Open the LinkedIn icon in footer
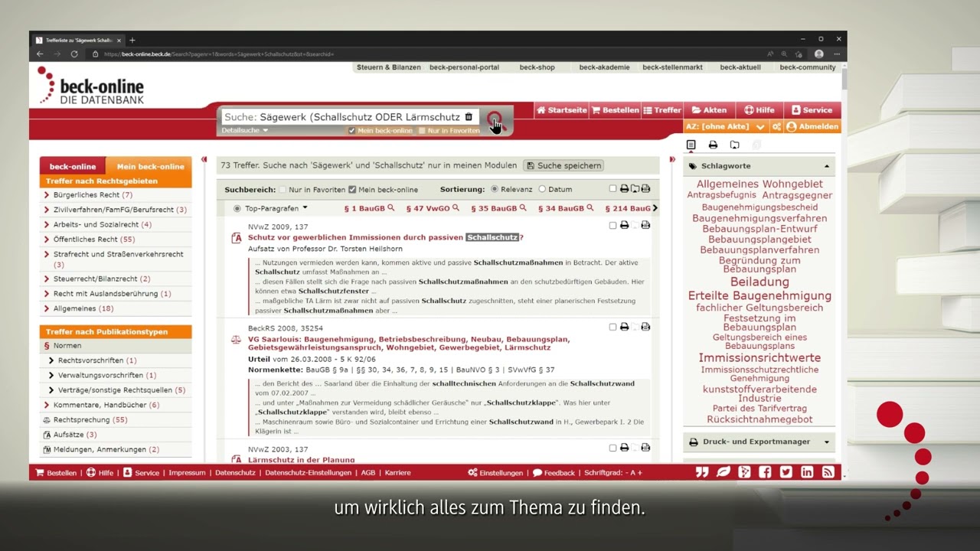 click(807, 472)
